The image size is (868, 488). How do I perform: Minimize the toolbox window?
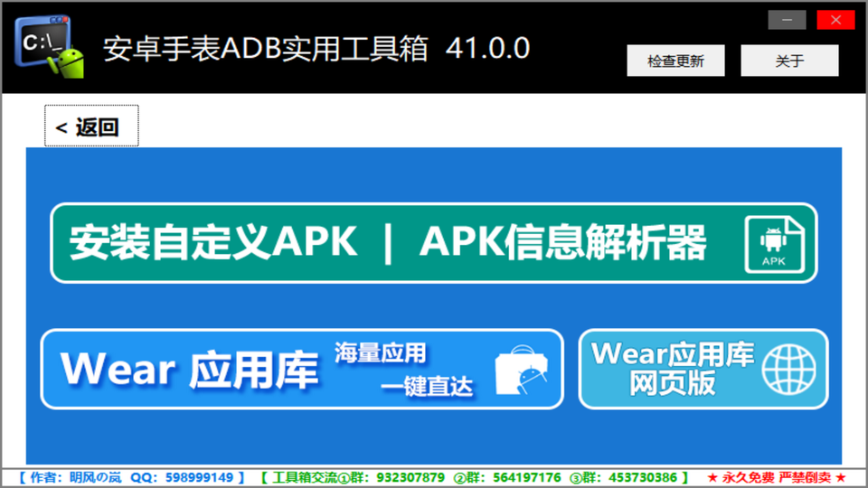coord(787,19)
